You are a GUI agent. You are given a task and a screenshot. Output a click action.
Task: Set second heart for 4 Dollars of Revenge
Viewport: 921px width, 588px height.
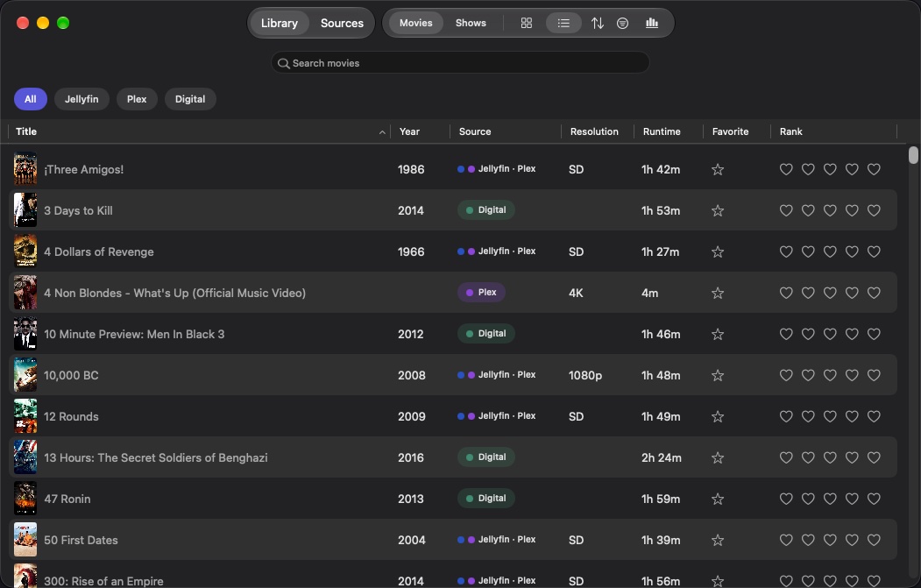808,251
